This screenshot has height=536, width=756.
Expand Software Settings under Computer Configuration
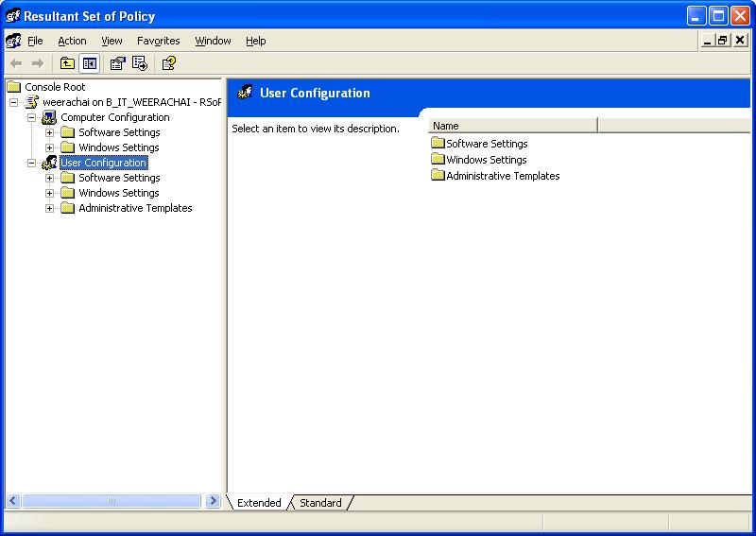50,132
